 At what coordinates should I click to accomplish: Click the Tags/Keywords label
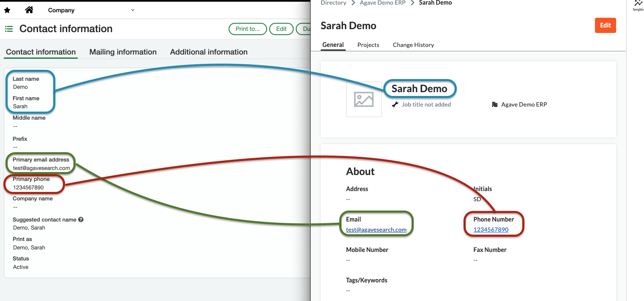pos(366,280)
